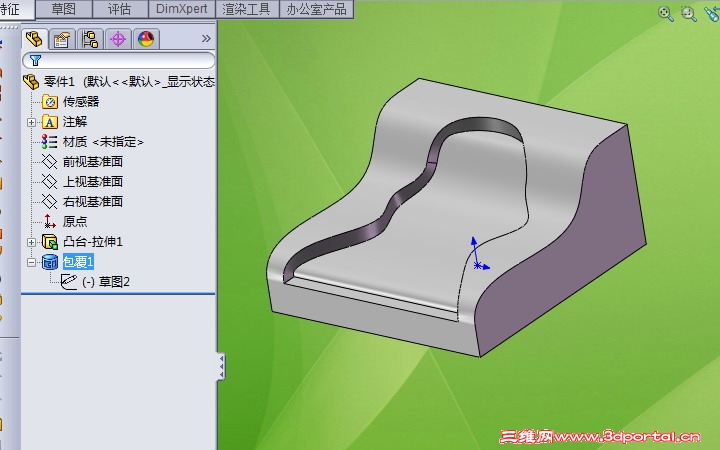Select the 凸台-拉伸1 extrude feature

93,242
